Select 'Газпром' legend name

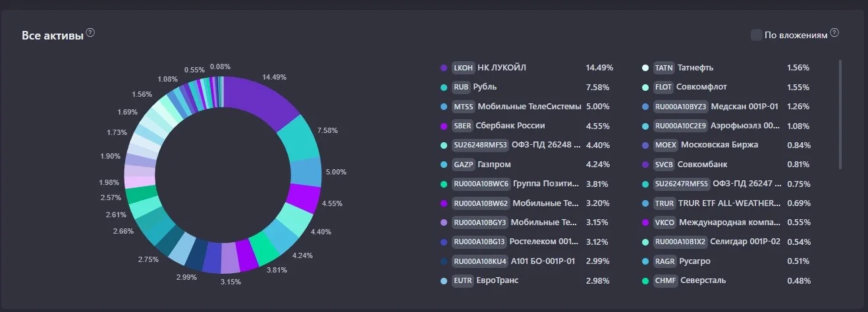point(494,165)
